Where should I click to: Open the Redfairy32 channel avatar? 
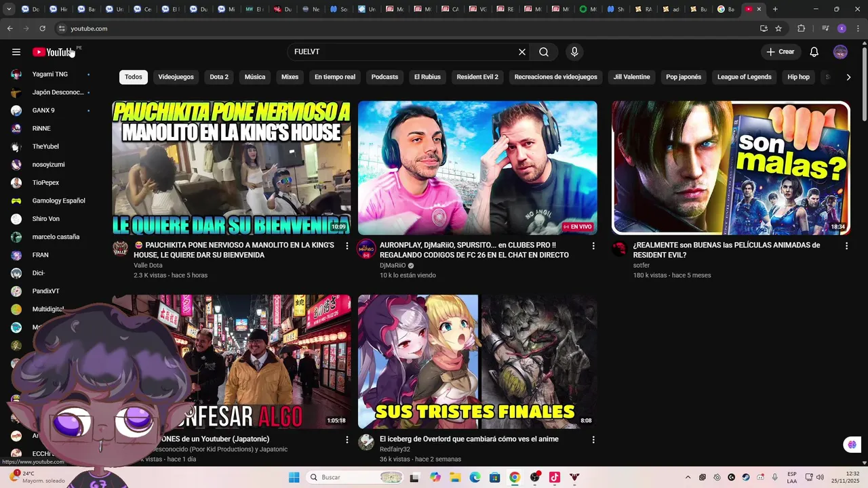click(x=366, y=442)
